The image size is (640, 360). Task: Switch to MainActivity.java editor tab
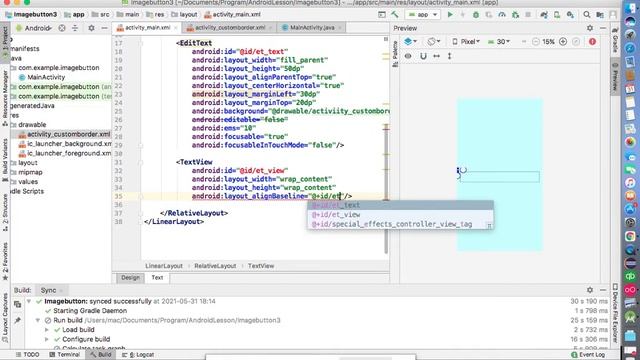coord(311,28)
